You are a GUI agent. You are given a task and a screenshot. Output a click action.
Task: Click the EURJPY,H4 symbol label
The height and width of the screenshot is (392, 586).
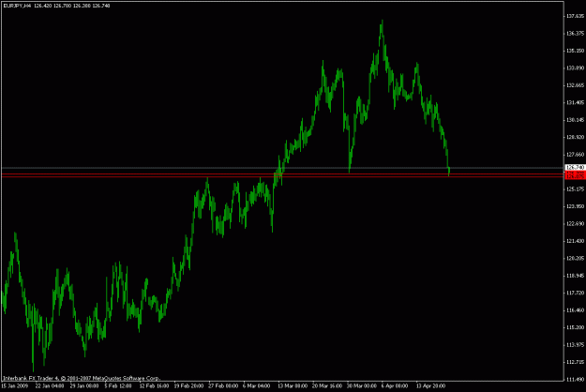[18, 6]
